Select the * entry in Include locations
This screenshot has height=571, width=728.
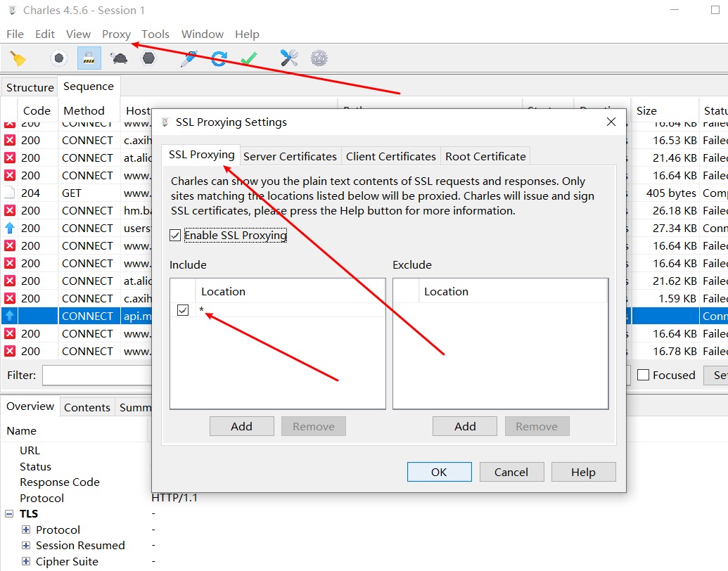tap(290, 310)
